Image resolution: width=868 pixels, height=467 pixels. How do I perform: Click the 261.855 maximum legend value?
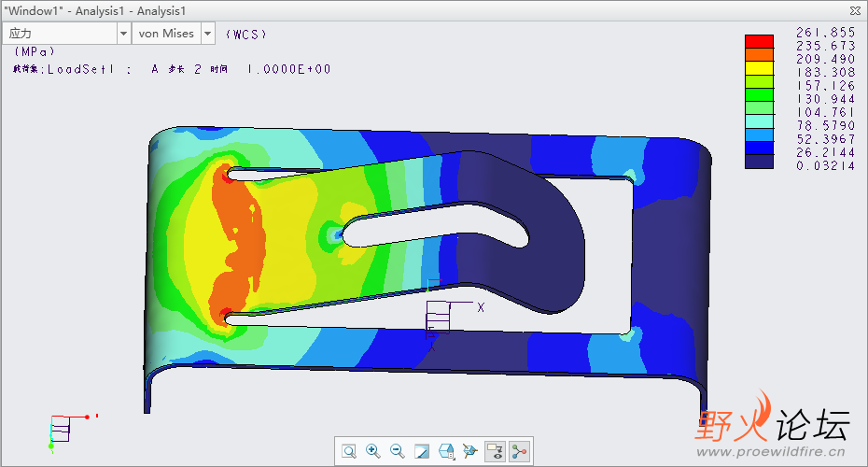812,33
